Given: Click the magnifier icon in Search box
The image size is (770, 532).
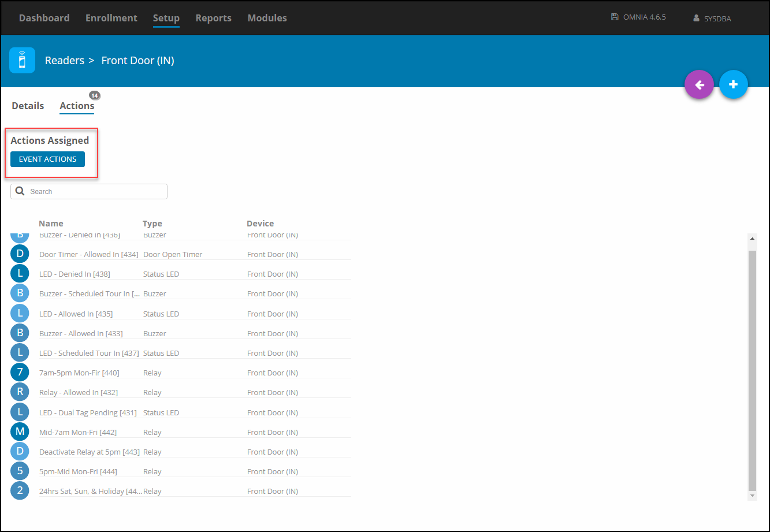Looking at the screenshot, I should [20, 191].
